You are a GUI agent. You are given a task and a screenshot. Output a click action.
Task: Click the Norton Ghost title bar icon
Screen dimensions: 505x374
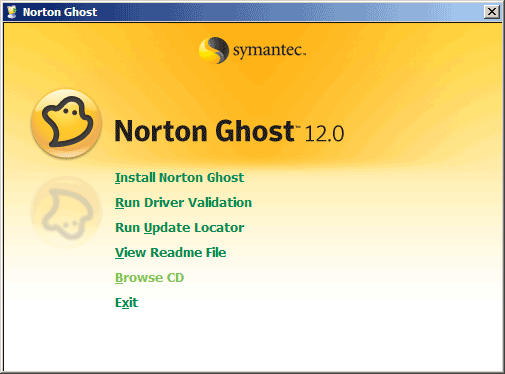tap(12, 12)
